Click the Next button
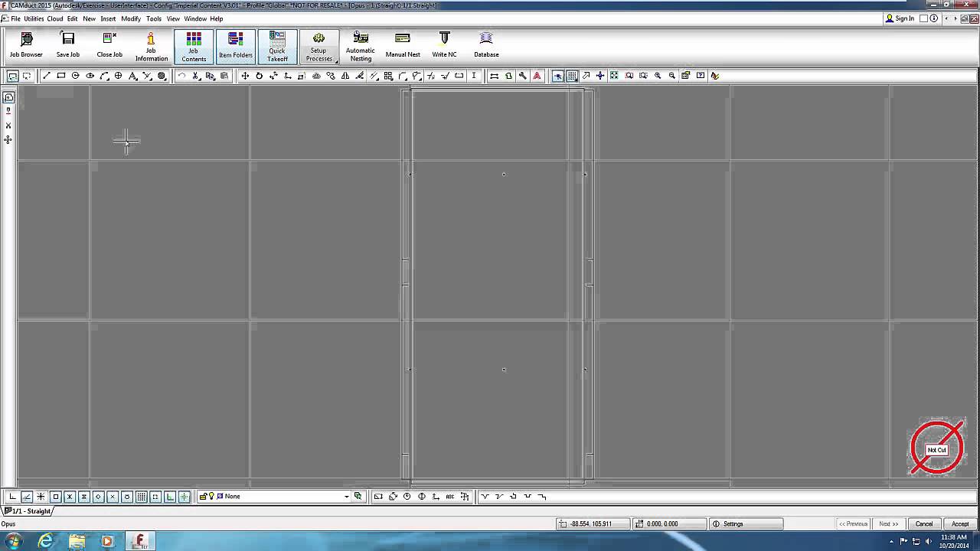Viewport: 980px width, 551px height. coord(888,524)
